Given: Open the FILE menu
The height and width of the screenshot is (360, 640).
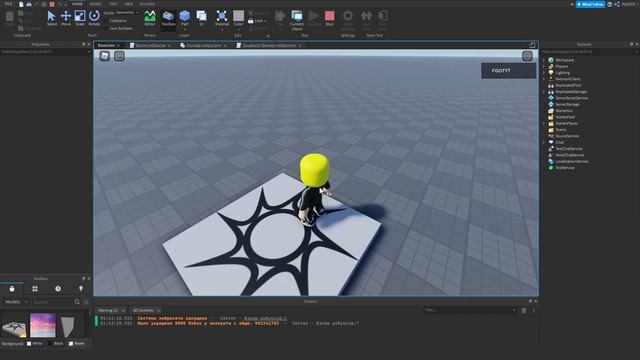Looking at the screenshot, I should (8, 4).
